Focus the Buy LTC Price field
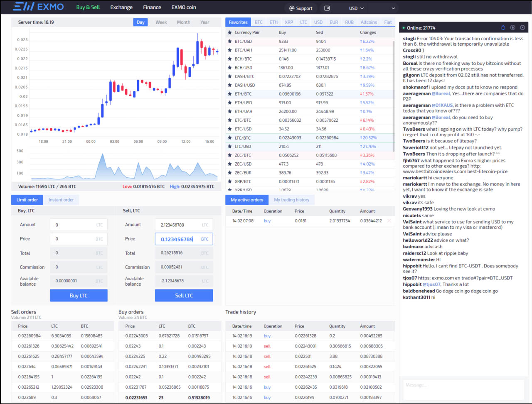Viewport: 532px width, 404px height. (x=79, y=239)
